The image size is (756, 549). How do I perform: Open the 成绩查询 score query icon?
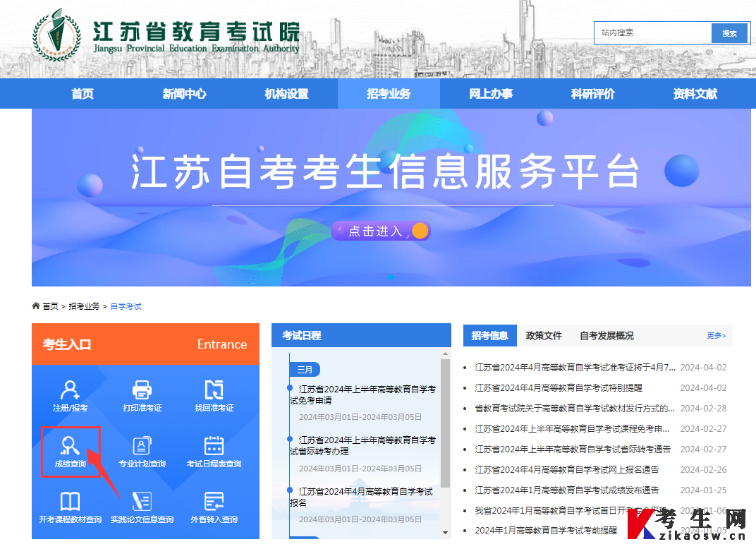click(x=71, y=451)
